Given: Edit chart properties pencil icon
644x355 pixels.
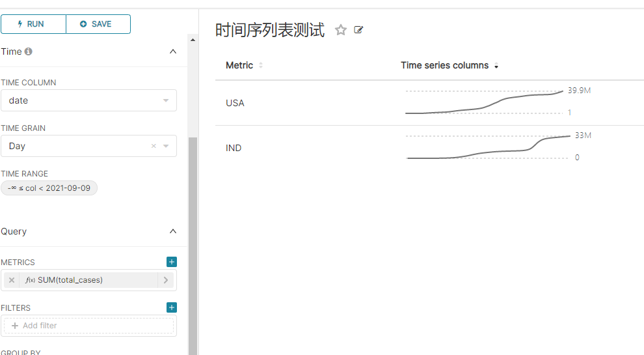Looking at the screenshot, I should click(358, 30).
